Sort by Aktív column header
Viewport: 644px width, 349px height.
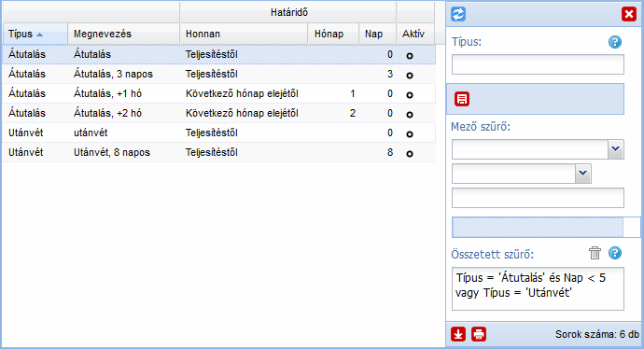coord(415,35)
